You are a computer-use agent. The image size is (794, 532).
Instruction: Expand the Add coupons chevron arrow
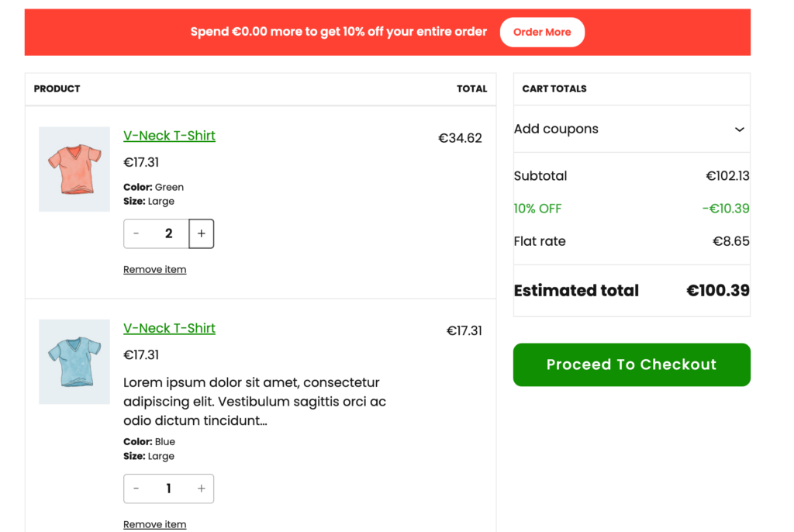[739, 130]
